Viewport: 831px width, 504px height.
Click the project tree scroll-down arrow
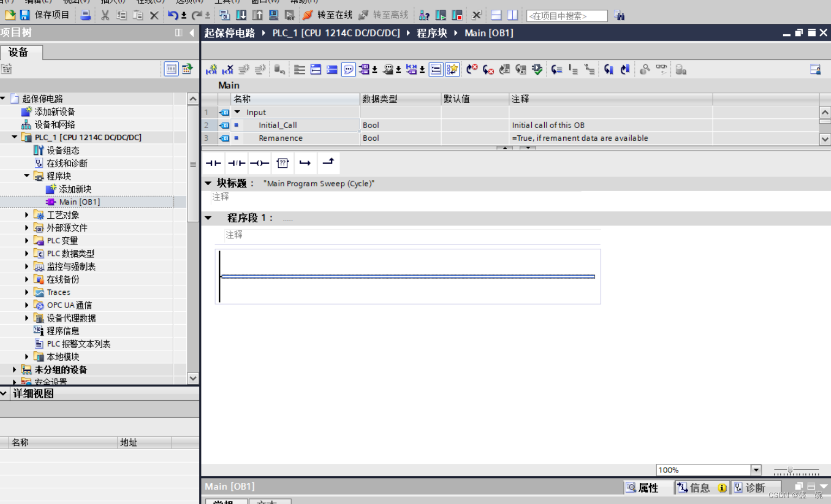(193, 378)
